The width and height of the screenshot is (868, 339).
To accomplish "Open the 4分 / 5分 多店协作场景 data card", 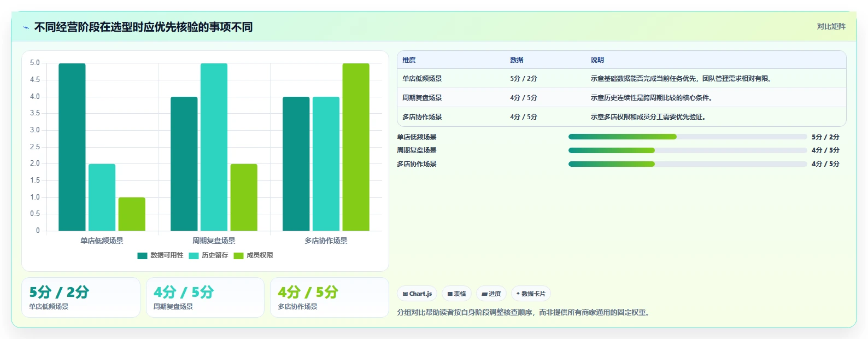I will [330, 297].
